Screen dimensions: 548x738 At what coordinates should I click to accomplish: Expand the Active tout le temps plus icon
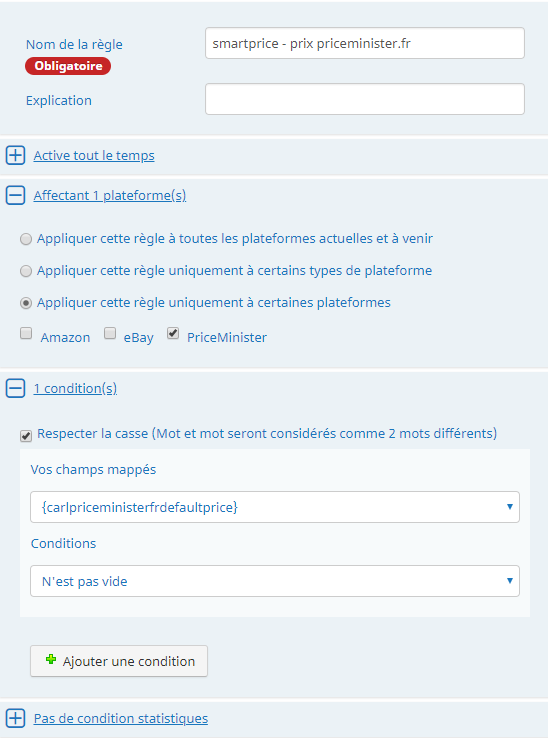(x=15, y=155)
